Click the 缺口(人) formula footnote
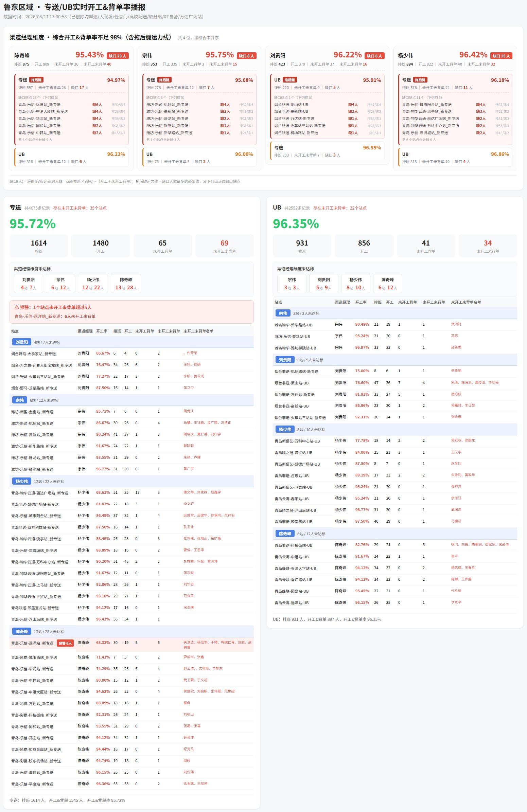 click(125, 181)
